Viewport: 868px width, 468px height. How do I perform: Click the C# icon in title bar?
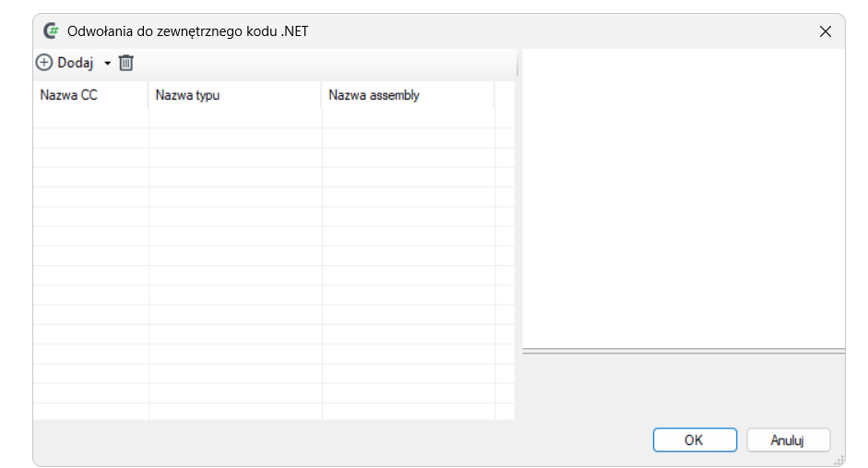52,31
